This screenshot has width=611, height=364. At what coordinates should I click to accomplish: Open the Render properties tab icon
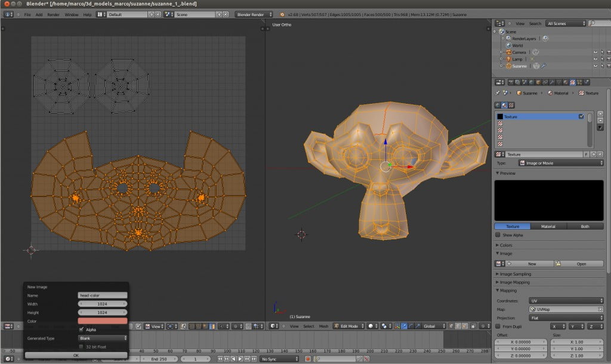click(511, 82)
